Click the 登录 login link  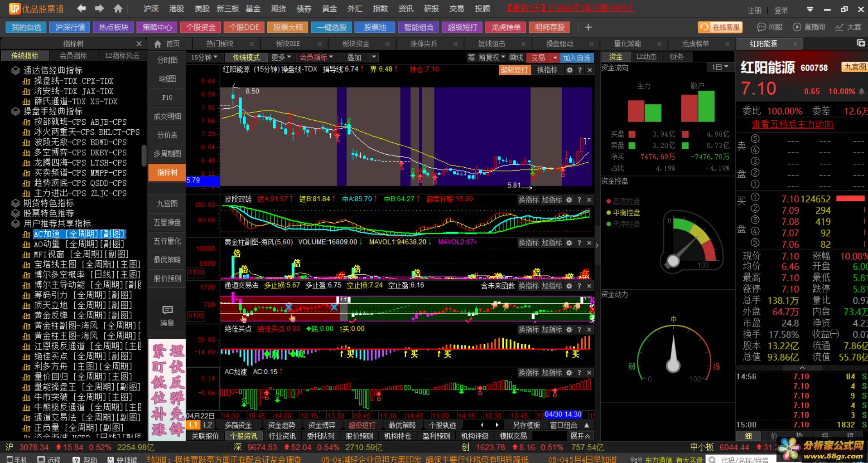pyautogui.click(x=781, y=10)
